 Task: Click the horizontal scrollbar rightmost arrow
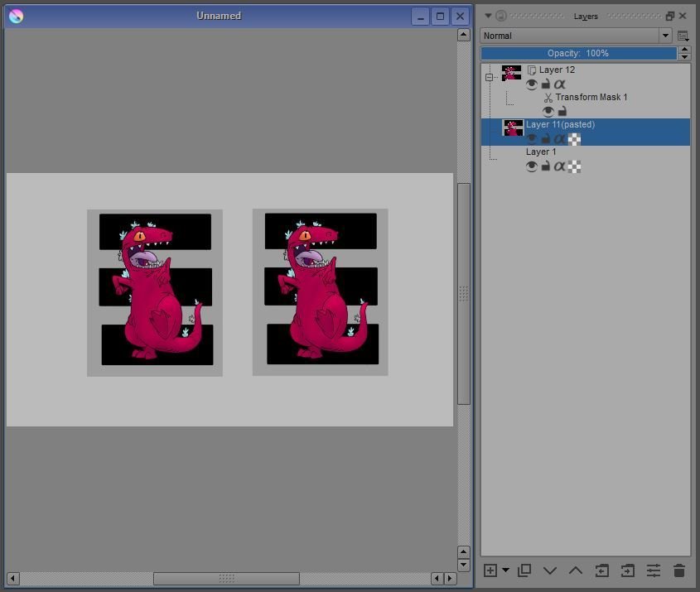(450, 579)
